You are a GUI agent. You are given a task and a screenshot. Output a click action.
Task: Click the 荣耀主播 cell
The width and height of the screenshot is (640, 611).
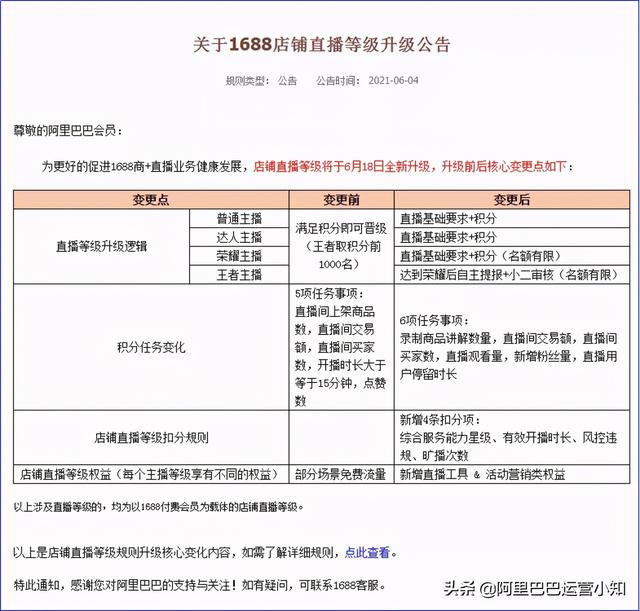[239, 256]
